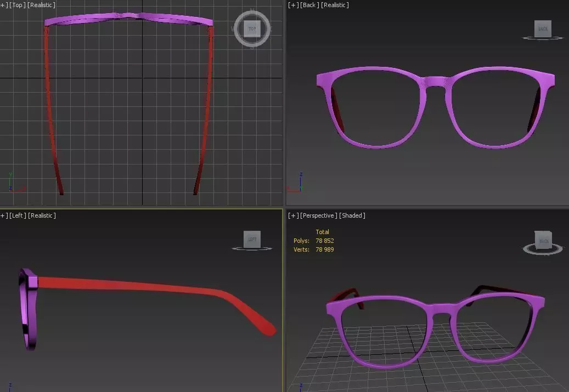Click the Polys count 78 852
Image resolution: width=569 pixels, height=392 pixels.
325,241
